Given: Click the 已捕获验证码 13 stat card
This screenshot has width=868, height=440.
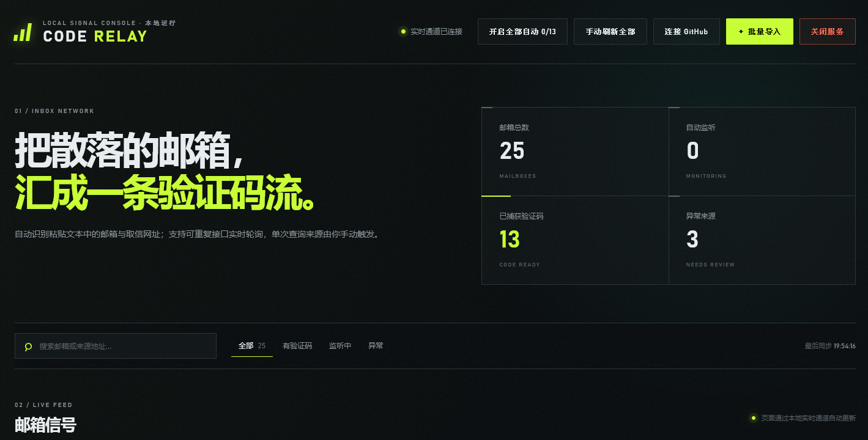Looking at the screenshot, I should [575, 240].
